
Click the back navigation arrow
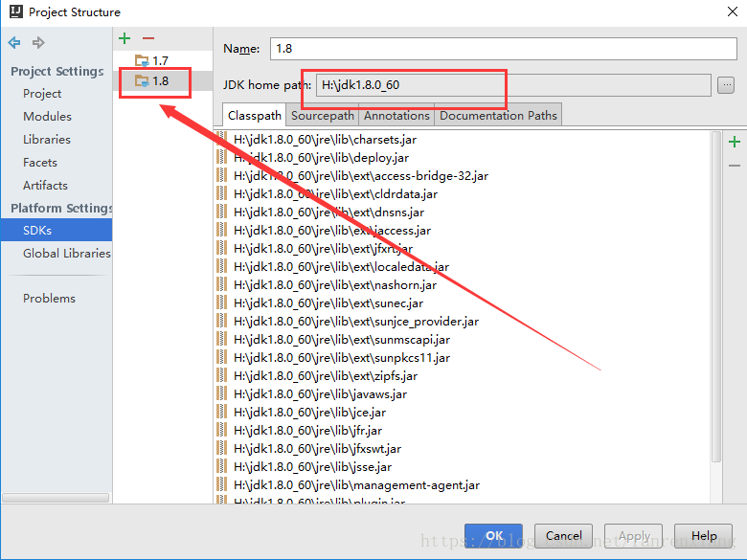click(x=14, y=43)
